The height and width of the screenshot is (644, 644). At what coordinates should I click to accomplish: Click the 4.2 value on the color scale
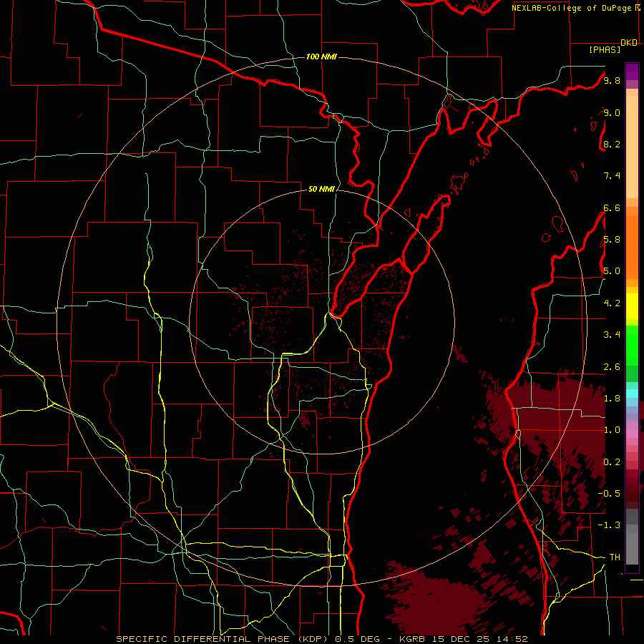tap(612, 303)
